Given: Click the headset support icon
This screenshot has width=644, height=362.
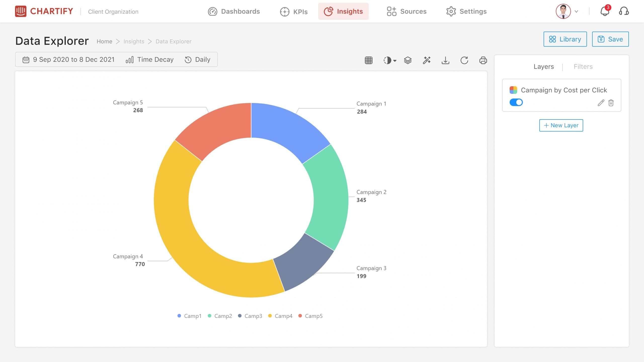Looking at the screenshot, I should click(624, 11).
